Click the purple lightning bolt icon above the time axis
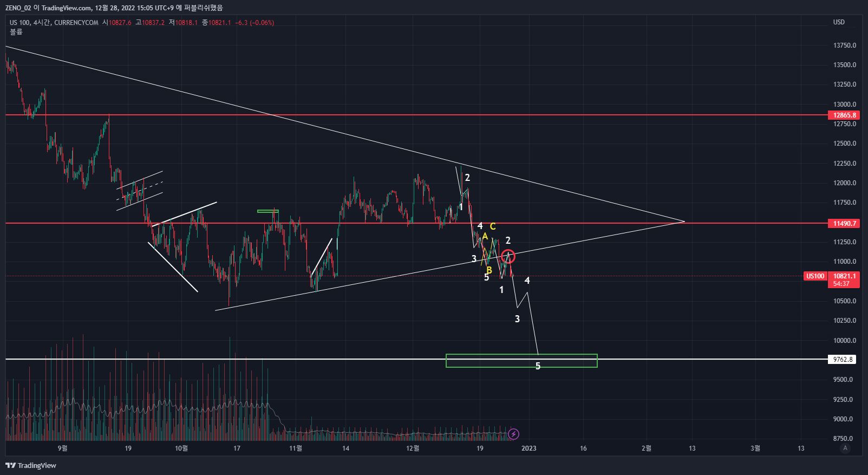 click(x=514, y=434)
